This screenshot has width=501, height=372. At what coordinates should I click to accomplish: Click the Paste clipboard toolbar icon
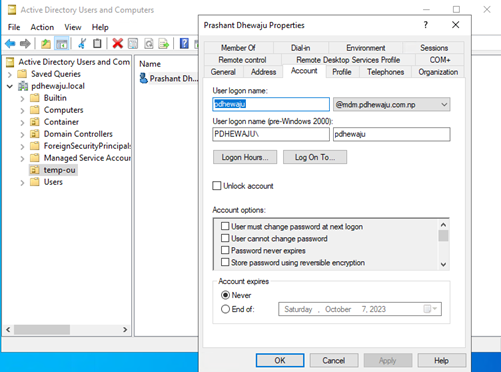97,43
